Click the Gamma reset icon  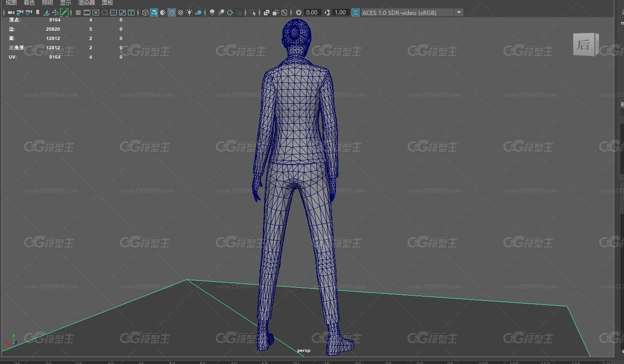coord(327,13)
